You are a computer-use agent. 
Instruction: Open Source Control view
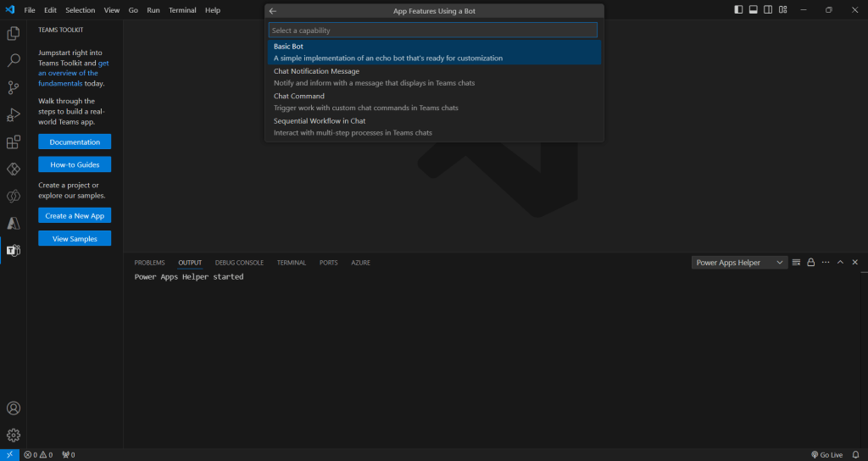point(14,87)
